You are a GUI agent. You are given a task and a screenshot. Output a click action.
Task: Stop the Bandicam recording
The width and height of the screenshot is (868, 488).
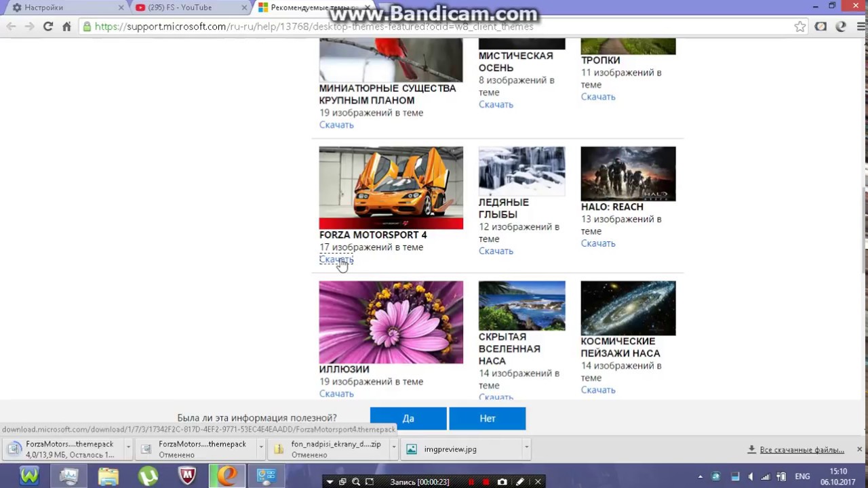click(x=486, y=482)
